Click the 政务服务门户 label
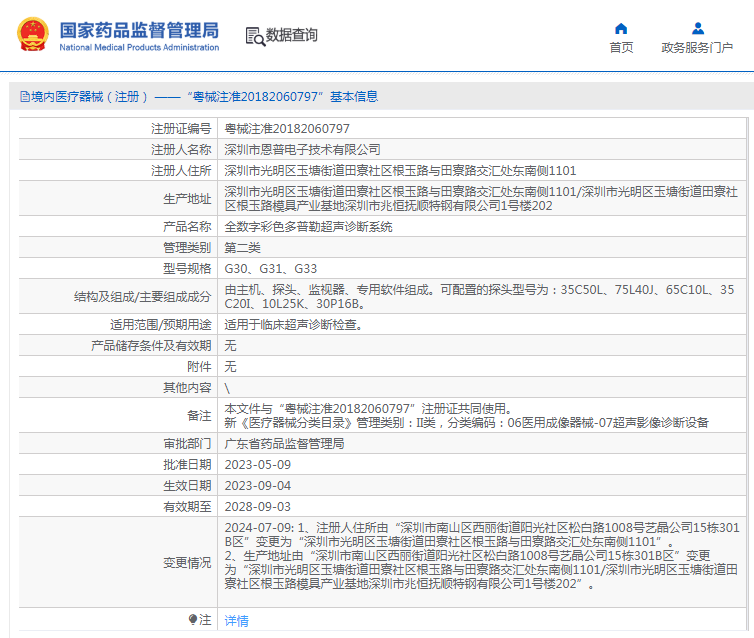This screenshot has height=638, width=754. point(697,48)
